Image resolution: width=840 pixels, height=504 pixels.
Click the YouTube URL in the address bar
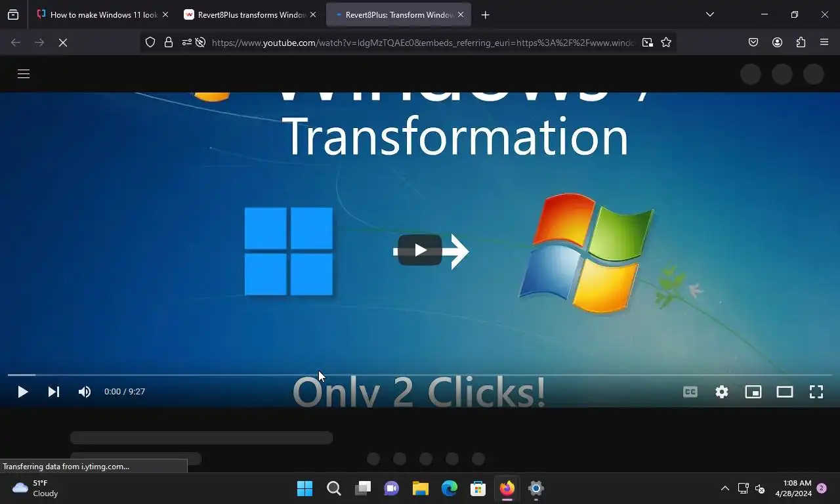pos(423,43)
